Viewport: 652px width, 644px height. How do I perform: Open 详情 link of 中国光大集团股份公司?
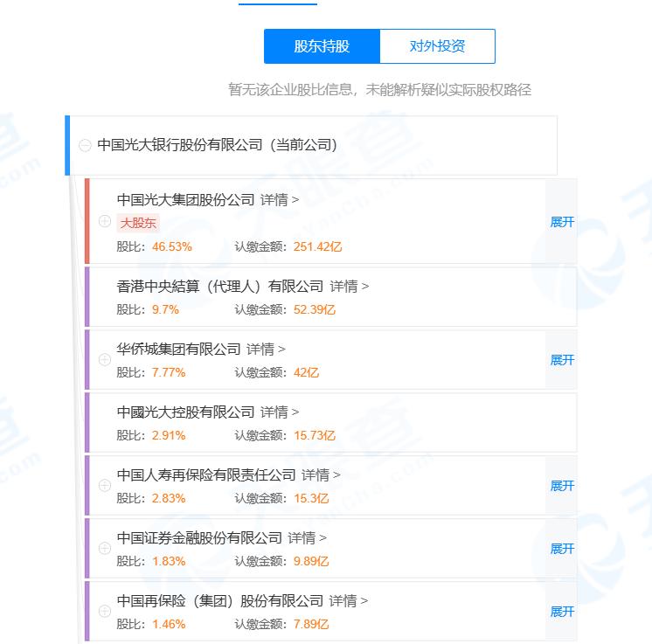click(x=280, y=199)
